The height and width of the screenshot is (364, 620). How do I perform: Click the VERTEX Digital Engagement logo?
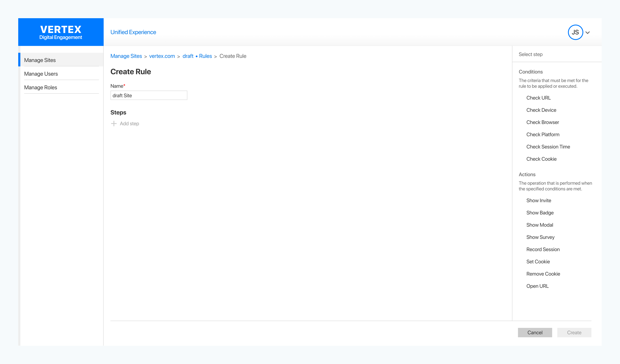61,32
